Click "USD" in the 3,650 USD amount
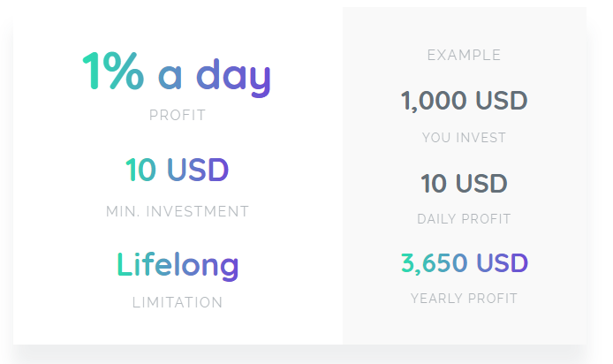Image resolution: width=613 pixels, height=364 pixels. click(503, 262)
